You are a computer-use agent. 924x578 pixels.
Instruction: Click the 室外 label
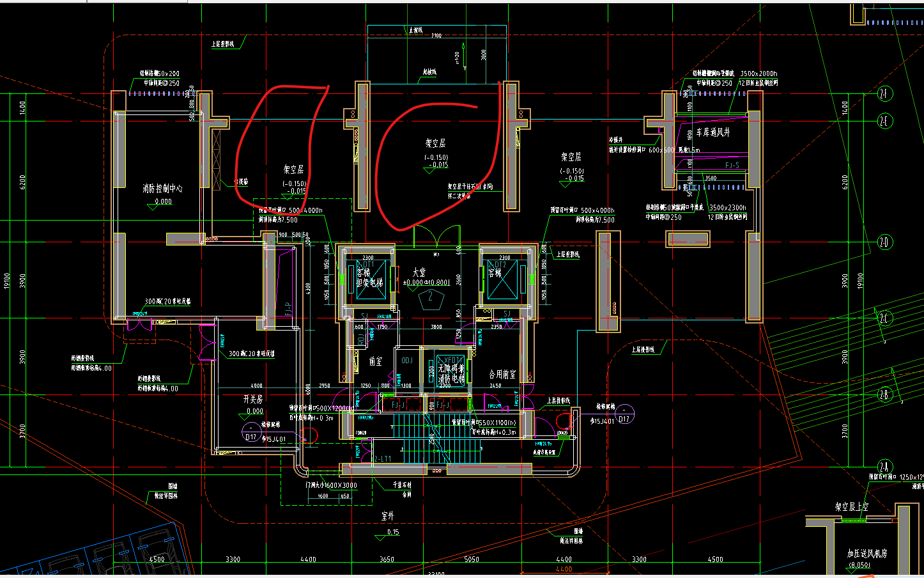[388, 516]
